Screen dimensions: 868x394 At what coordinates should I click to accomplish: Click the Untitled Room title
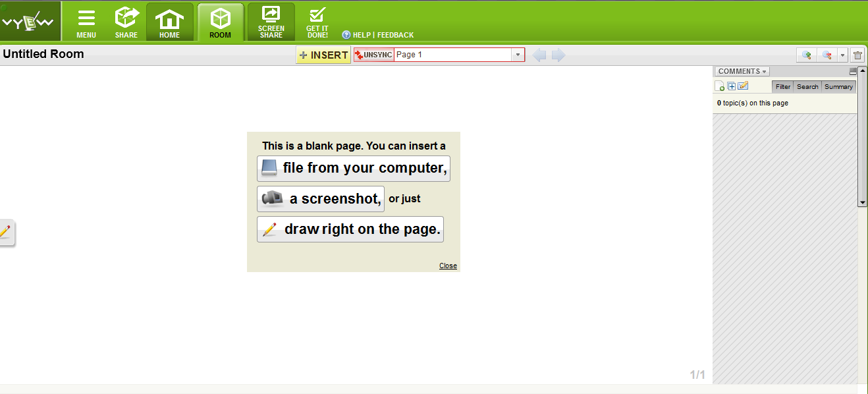tap(43, 54)
